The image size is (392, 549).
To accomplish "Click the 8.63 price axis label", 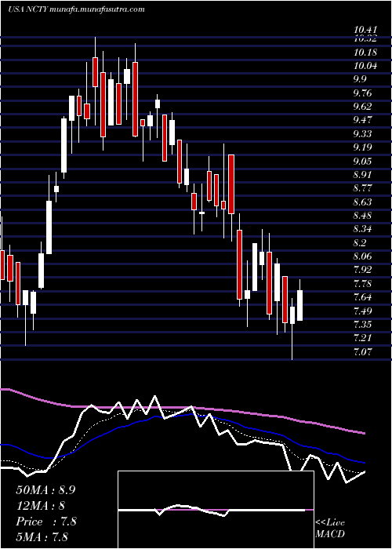I will [362, 202].
